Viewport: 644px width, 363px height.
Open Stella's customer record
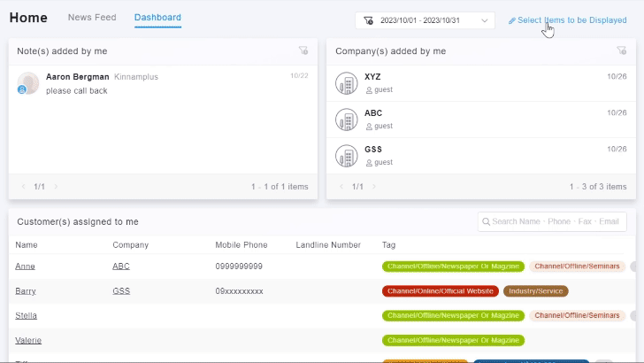(26, 316)
